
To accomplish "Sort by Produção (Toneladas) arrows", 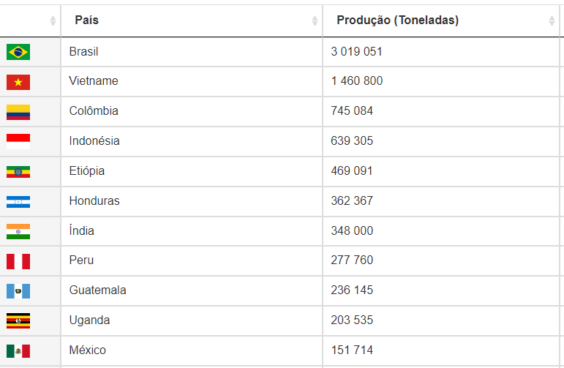I will coord(552,21).
